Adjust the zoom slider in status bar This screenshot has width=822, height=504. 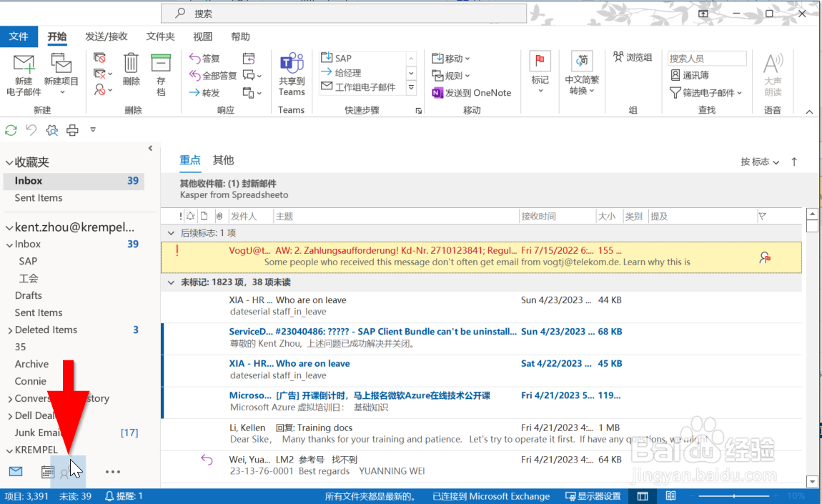coord(734,496)
